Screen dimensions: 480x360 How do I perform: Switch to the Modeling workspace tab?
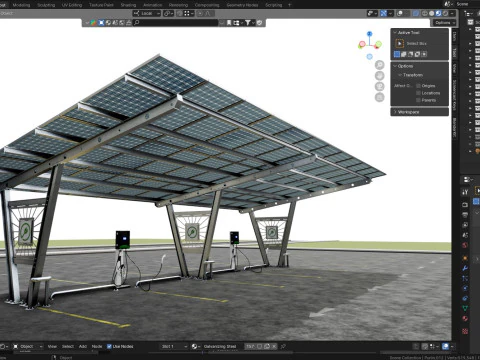coord(21,5)
